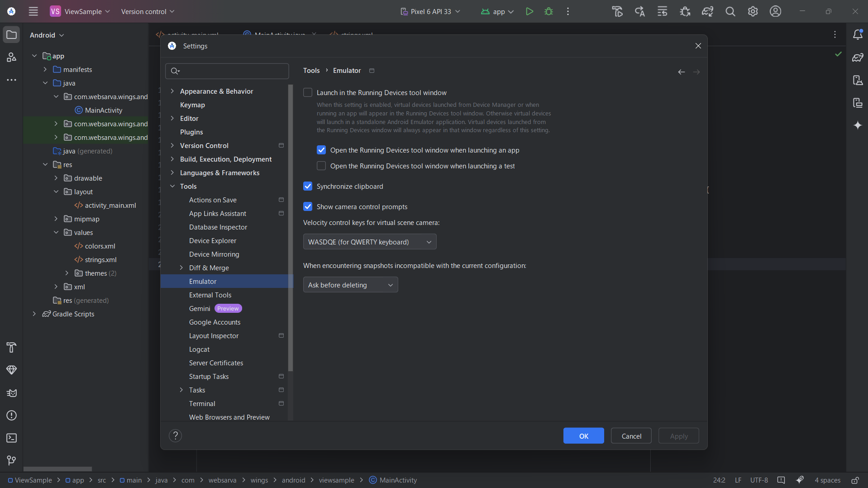Open the app run configuration menu

[x=497, y=11]
